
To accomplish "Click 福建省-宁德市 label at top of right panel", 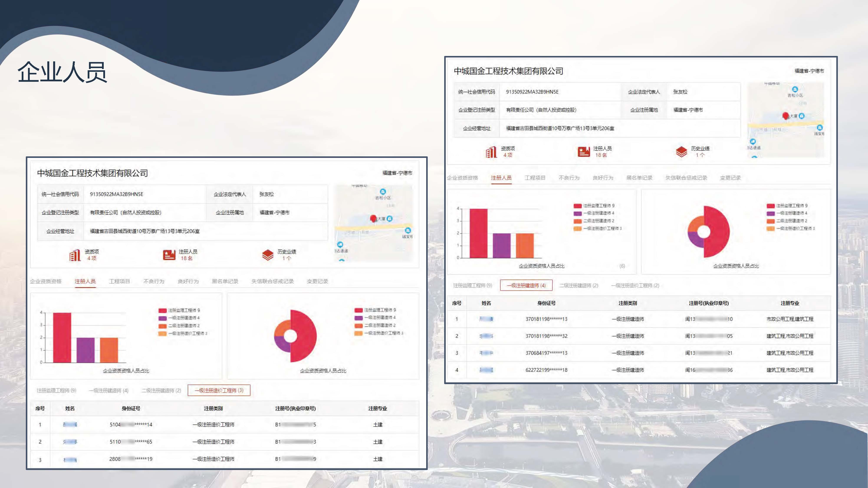I will pyautogui.click(x=809, y=71).
